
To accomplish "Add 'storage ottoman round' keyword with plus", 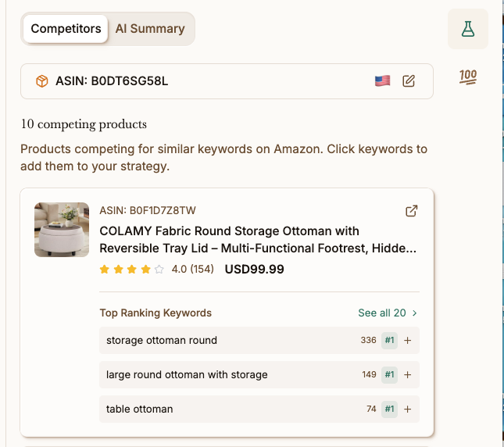I will [407, 341].
